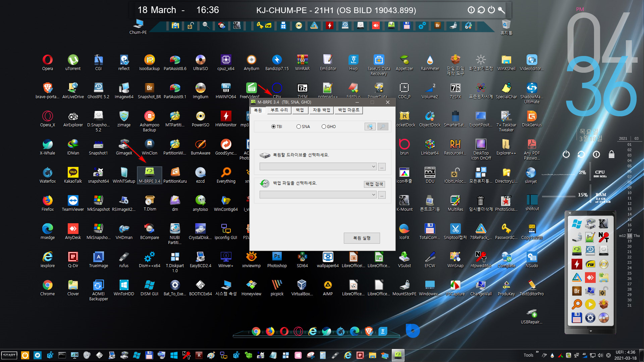Select the SNA radio option
The image size is (644, 362).
(x=303, y=127)
